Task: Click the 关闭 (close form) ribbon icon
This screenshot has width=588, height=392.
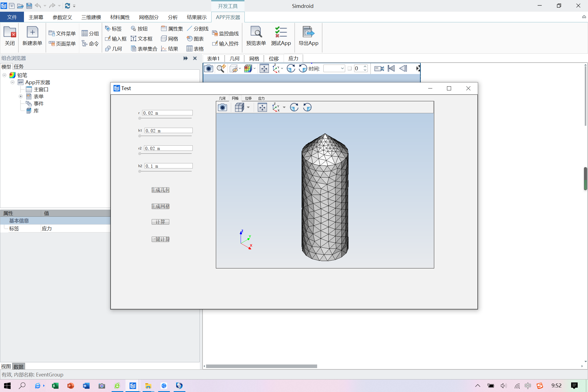Action: [x=10, y=36]
